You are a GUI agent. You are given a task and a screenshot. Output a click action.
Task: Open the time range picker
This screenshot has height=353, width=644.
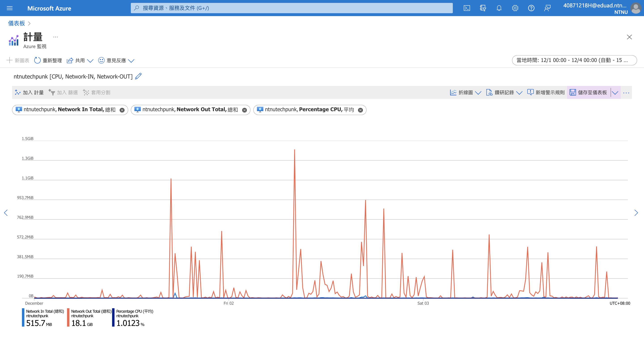point(574,60)
